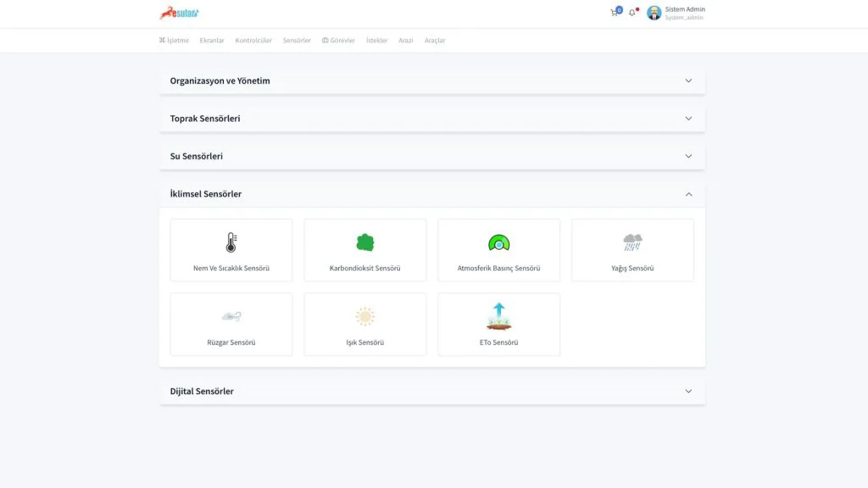Open the ETo Sensörü evaporation icon
This screenshot has height=488, width=868.
click(498, 316)
